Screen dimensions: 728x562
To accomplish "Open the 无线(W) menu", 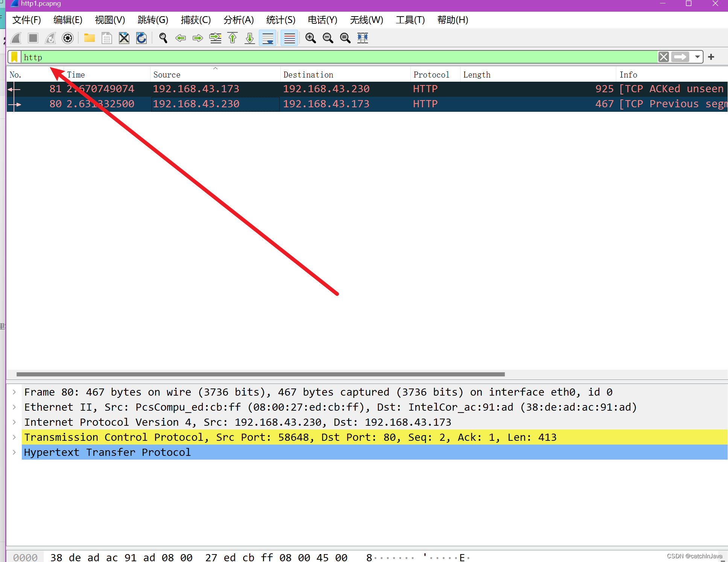I will click(366, 20).
